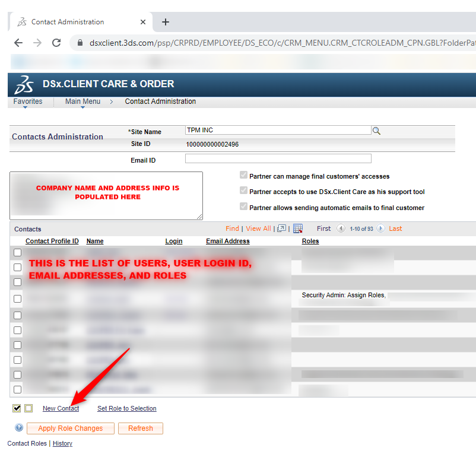476x451 pixels.
Task: Reload the page with browser refresh icon
Action: 56,43
